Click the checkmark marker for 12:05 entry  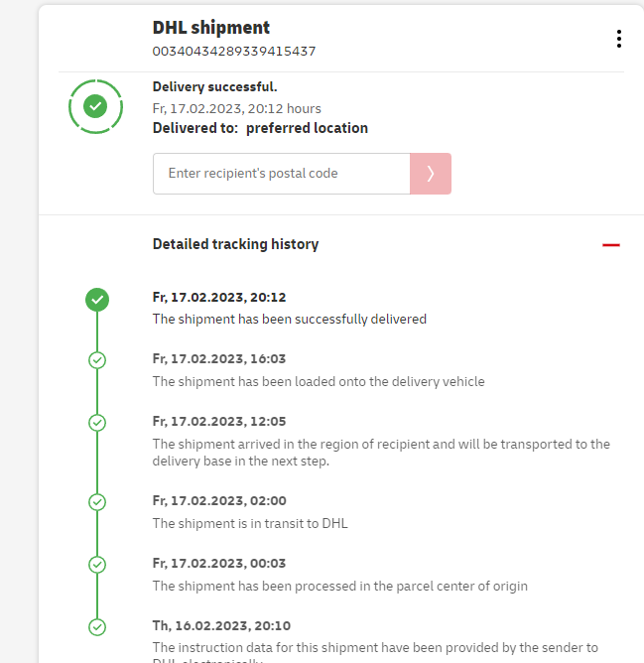pos(96,423)
